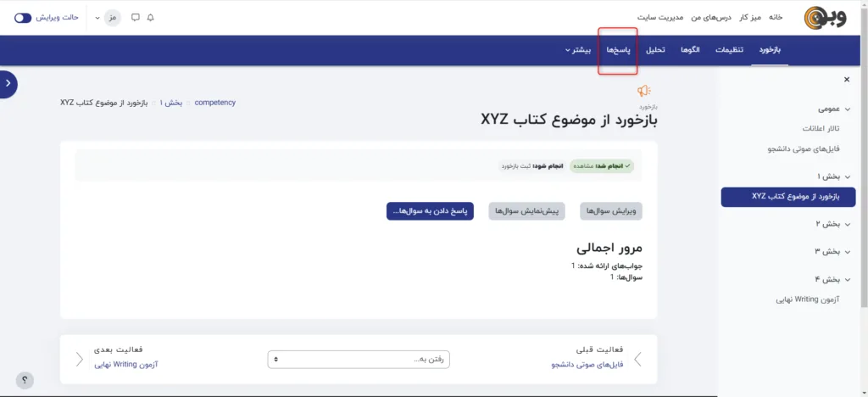The image size is (868, 397).
Task: Click the پاسخ دادن به سوال‌ها button
Action: tap(430, 211)
